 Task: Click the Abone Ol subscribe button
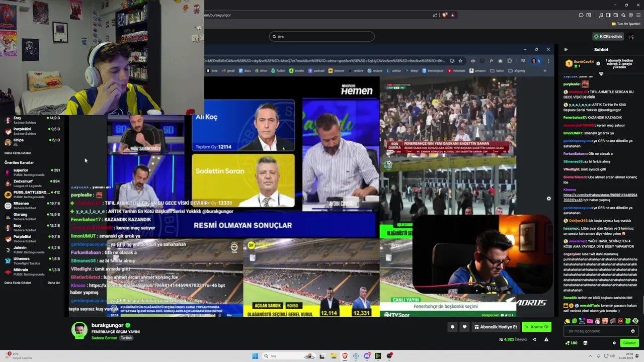(x=536, y=327)
